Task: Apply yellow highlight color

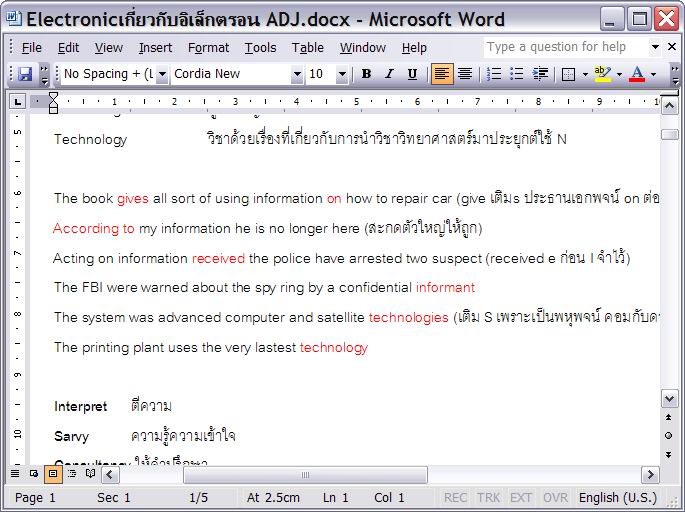Action: [601, 74]
